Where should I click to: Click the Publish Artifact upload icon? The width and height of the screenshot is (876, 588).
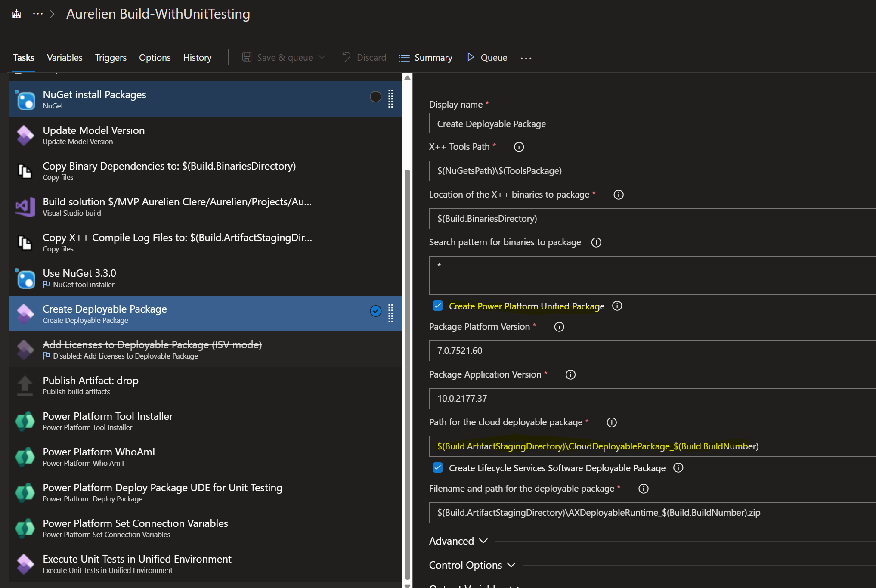coord(25,385)
